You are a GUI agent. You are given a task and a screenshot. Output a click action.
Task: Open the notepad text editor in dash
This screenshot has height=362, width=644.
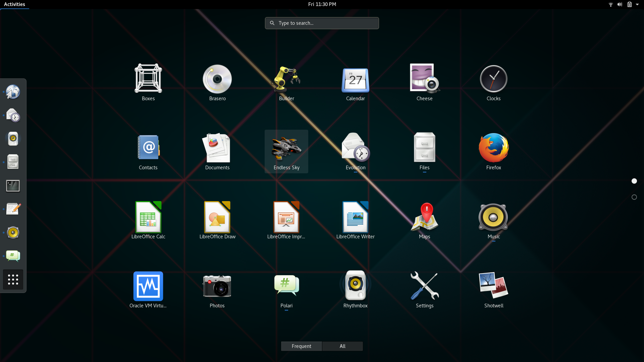pyautogui.click(x=13, y=209)
